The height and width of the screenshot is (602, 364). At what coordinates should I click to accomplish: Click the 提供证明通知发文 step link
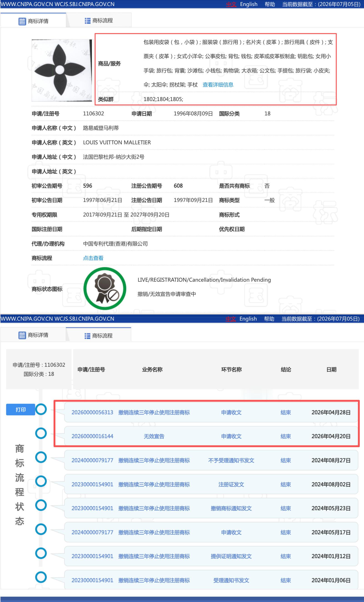[231, 556]
